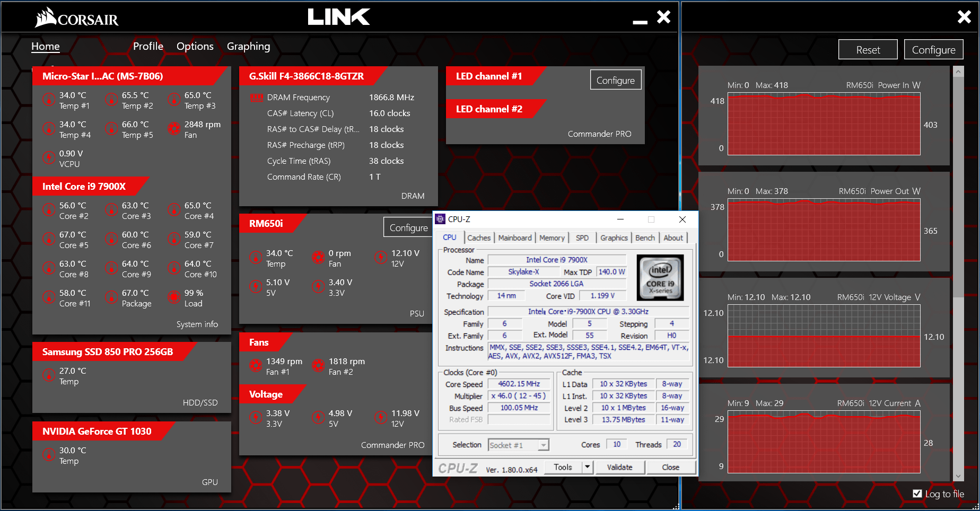Click the RM650i 5V voltage icon

coord(256,286)
